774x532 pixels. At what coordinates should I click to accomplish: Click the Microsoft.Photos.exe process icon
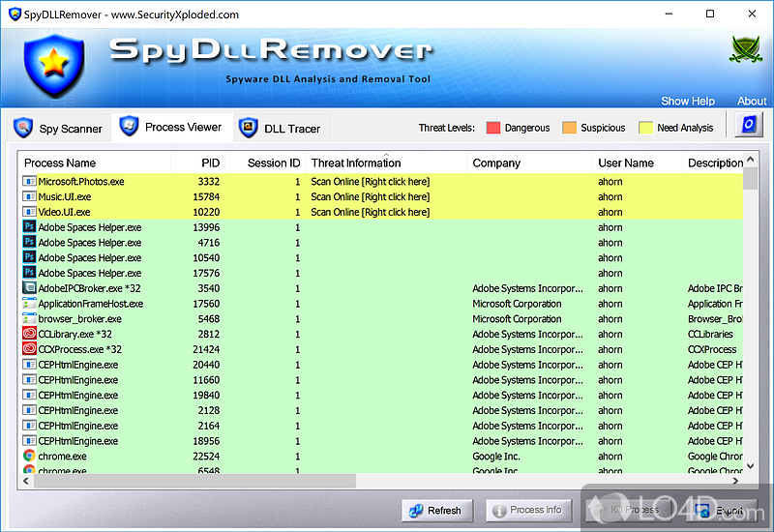[x=29, y=181]
